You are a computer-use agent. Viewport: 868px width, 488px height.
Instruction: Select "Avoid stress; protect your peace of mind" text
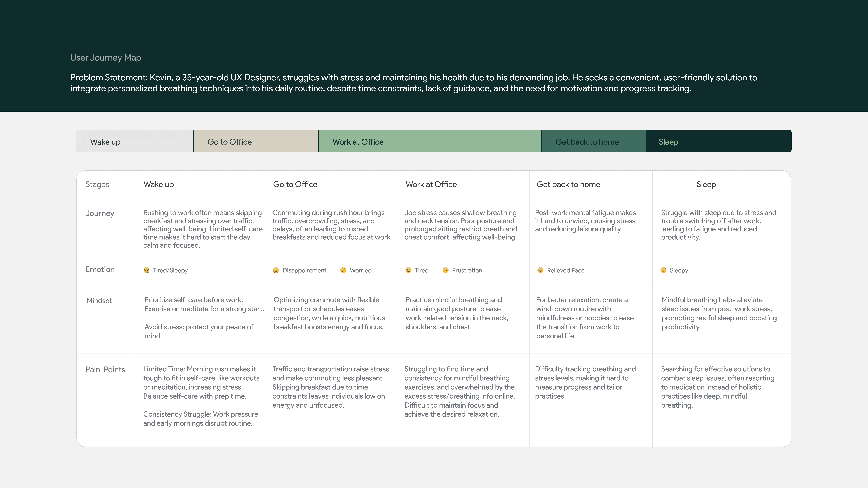(x=199, y=331)
